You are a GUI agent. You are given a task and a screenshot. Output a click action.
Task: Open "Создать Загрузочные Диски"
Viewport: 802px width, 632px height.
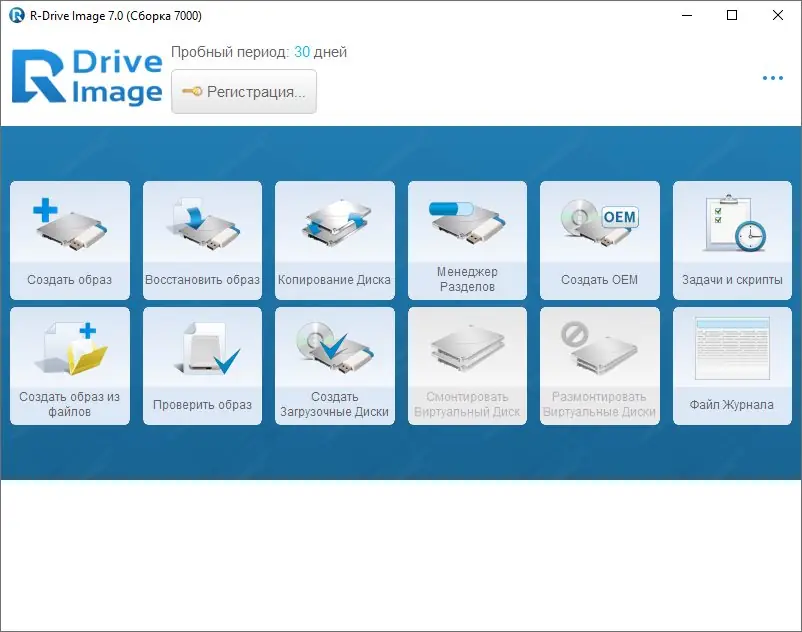point(334,364)
